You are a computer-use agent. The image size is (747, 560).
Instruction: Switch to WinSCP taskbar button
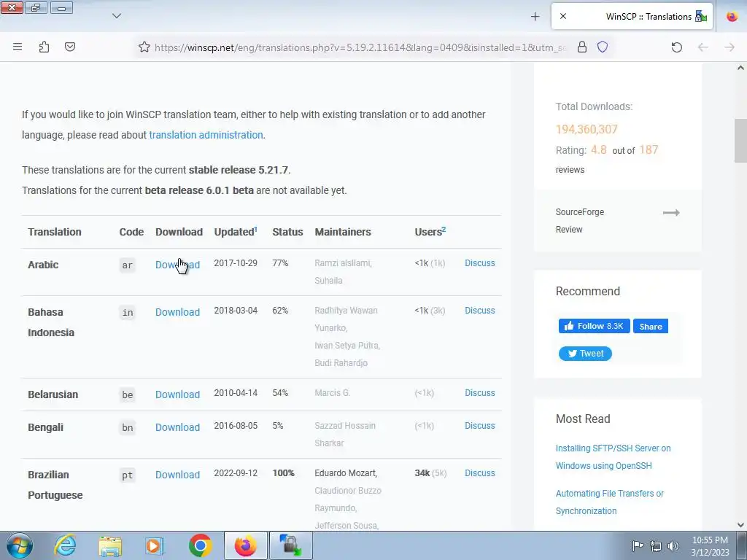(x=290, y=545)
